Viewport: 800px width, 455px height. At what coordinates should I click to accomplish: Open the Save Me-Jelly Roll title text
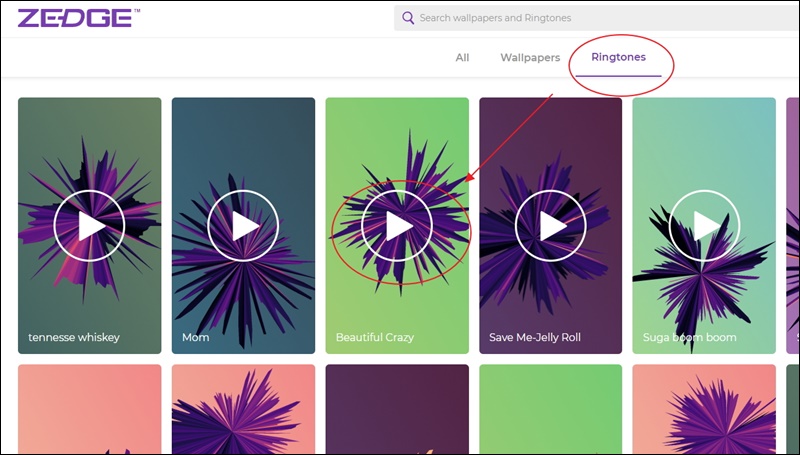click(x=535, y=337)
